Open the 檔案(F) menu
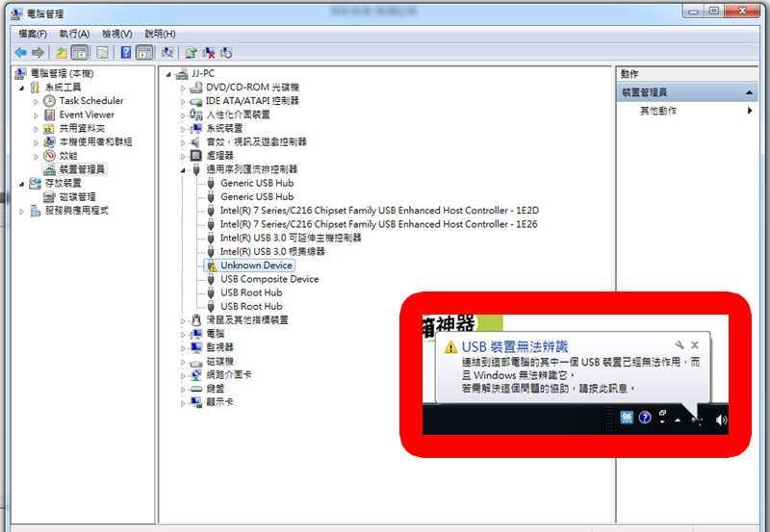Viewport: 770px width, 532px height. tap(33, 34)
